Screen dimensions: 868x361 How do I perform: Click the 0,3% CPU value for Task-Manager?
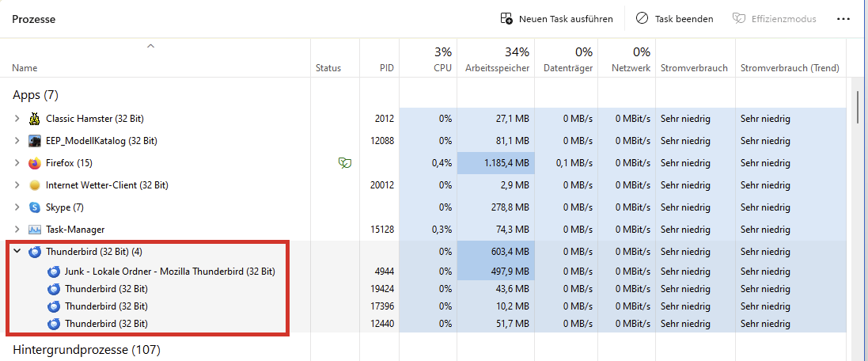(x=442, y=230)
